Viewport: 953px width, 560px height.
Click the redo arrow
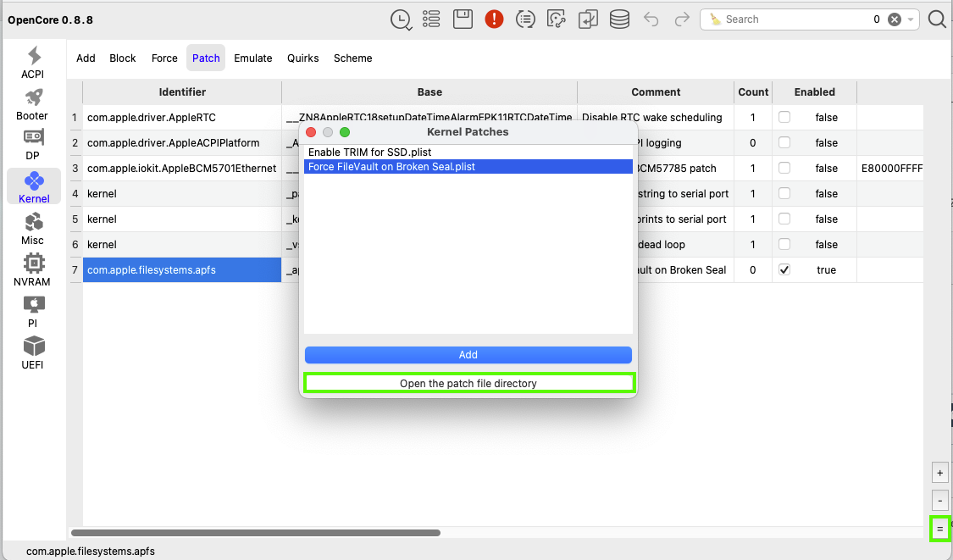(682, 19)
